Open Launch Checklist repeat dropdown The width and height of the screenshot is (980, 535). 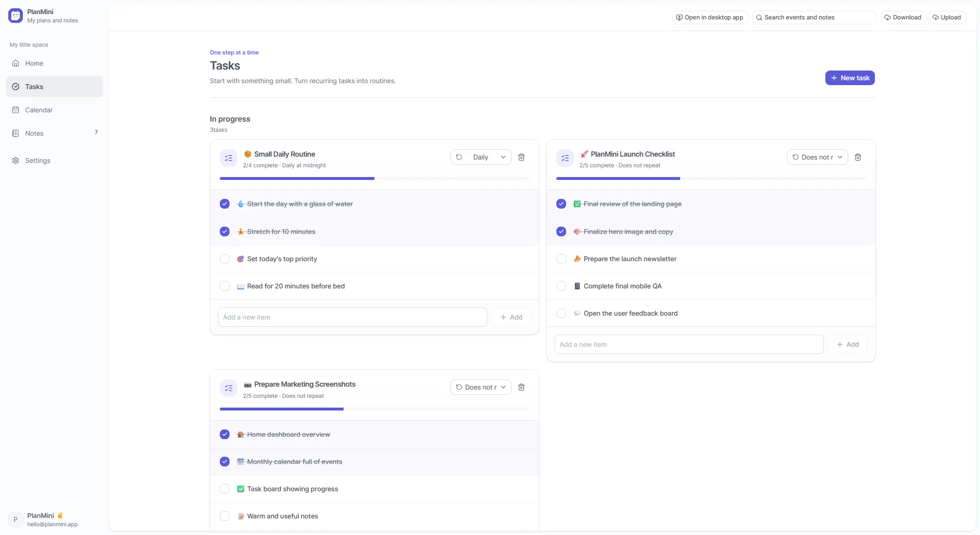pyautogui.click(x=817, y=157)
